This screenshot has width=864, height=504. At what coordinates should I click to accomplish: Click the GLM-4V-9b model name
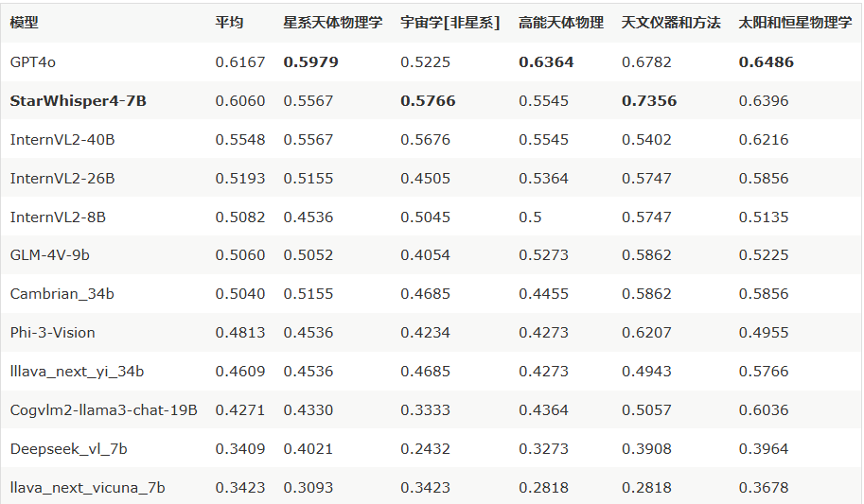[x=49, y=255]
